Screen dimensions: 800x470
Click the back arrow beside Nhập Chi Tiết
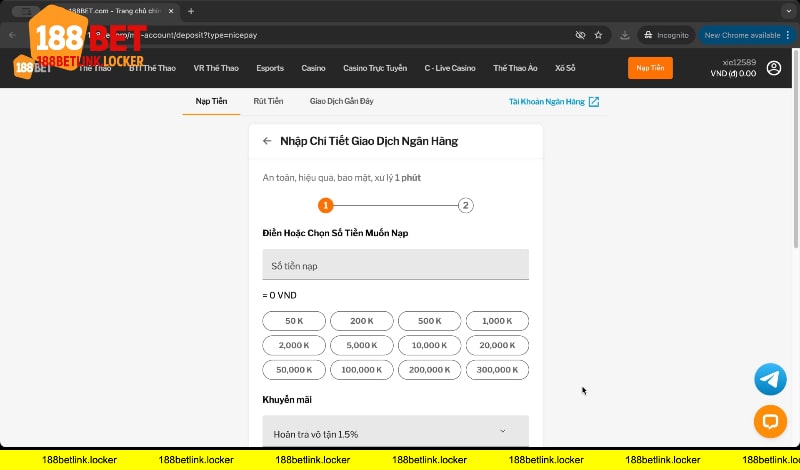pyautogui.click(x=267, y=141)
